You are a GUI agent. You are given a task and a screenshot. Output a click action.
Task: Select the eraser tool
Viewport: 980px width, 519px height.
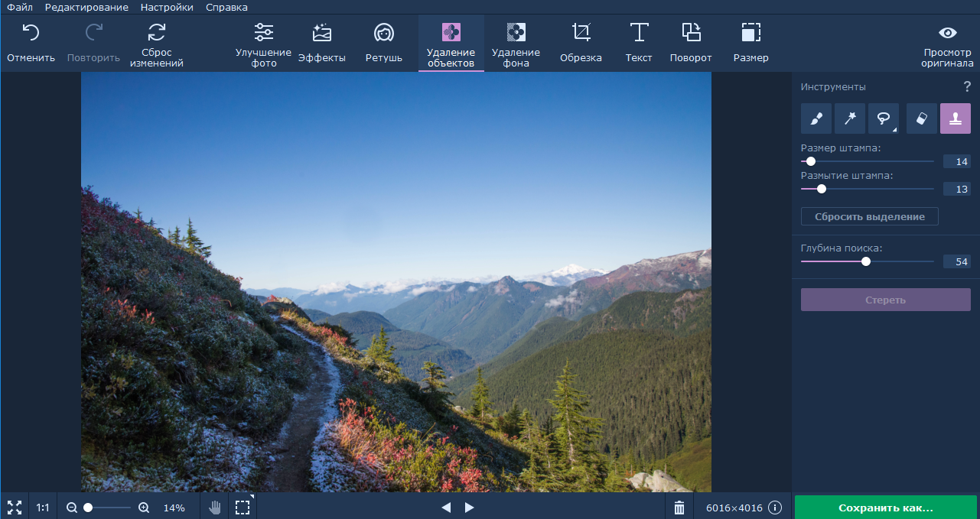coord(921,118)
